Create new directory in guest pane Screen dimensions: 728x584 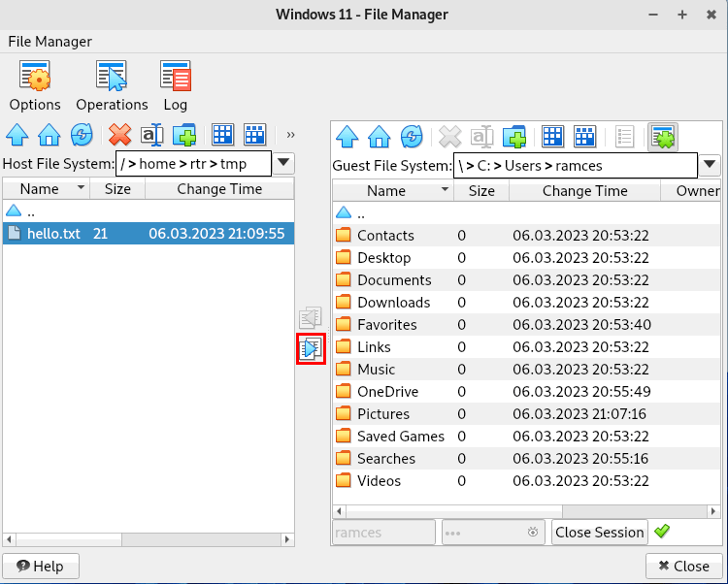pyautogui.click(x=514, y=137)
